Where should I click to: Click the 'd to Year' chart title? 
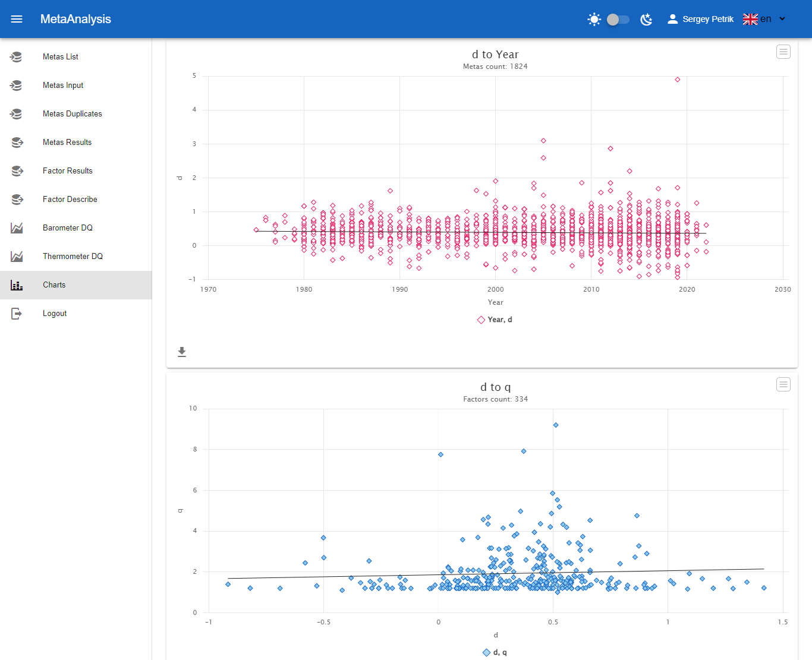point(495,55)
